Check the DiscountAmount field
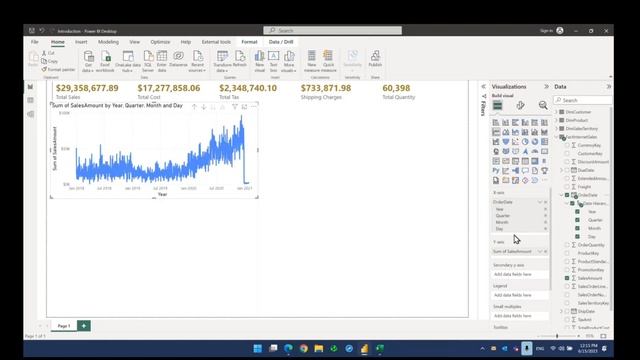This screenshot has height=360, width=640. click(x=567, y=162)
